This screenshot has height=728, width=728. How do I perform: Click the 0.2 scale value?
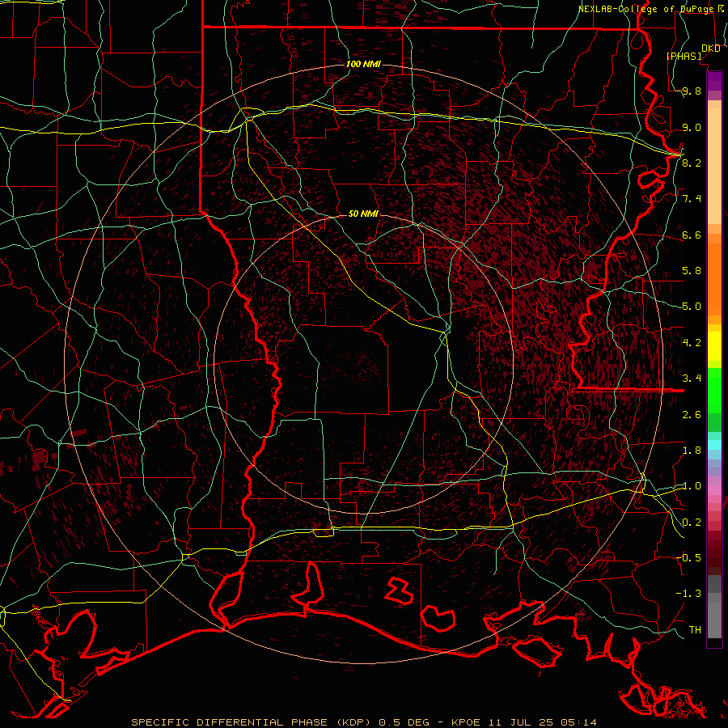point(692,523)
